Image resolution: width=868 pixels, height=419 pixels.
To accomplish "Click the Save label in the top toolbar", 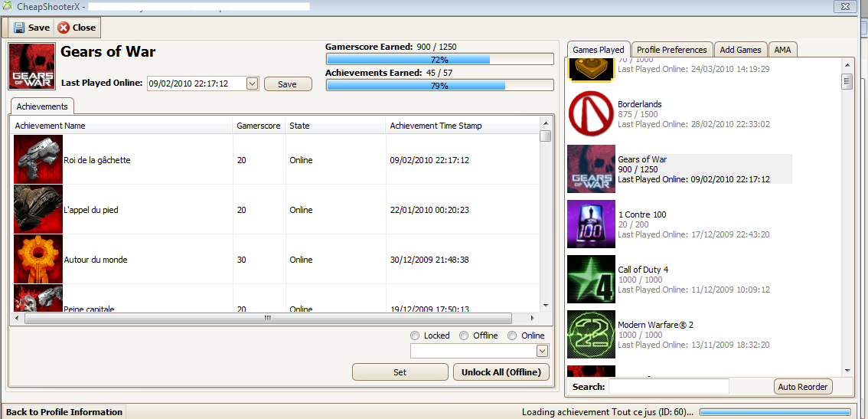I will (x=39, y=28).
